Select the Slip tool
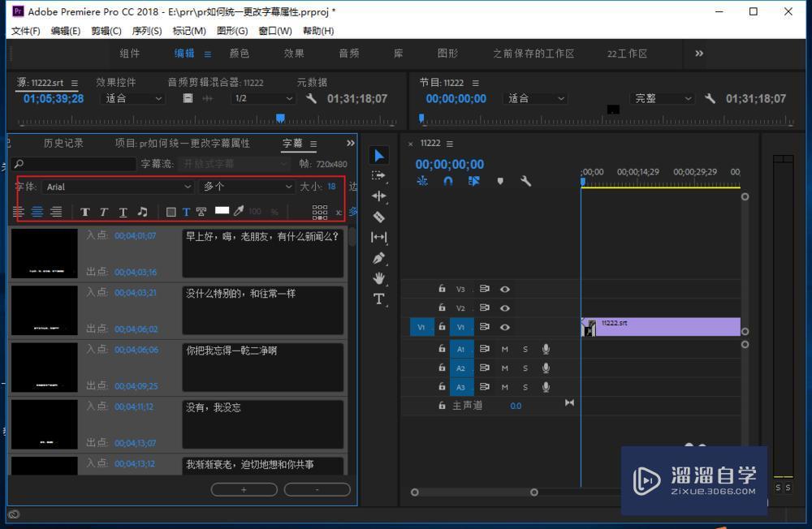Image resolution: width=812 pixels, height=529 pixels. [379, 237]
